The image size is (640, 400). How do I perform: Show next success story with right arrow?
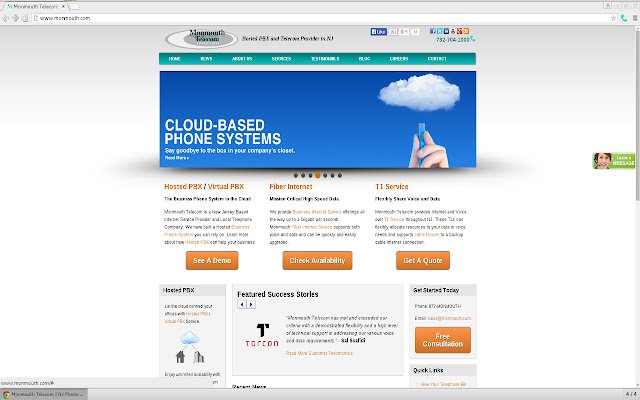coord(251,304)
